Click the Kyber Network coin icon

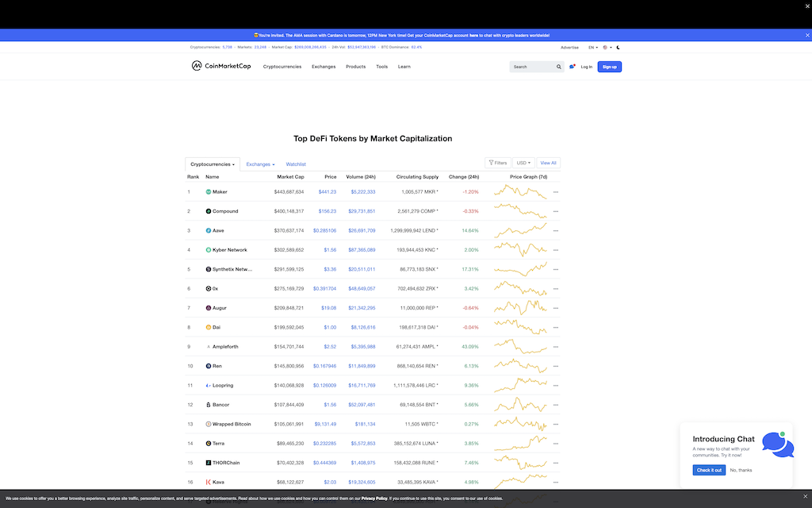(x=209, y=250)
